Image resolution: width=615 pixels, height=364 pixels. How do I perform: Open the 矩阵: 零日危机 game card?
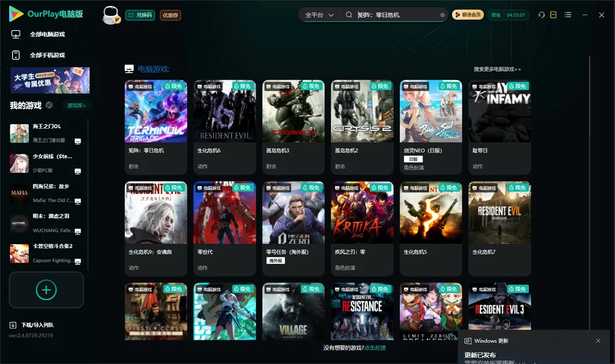156,127
